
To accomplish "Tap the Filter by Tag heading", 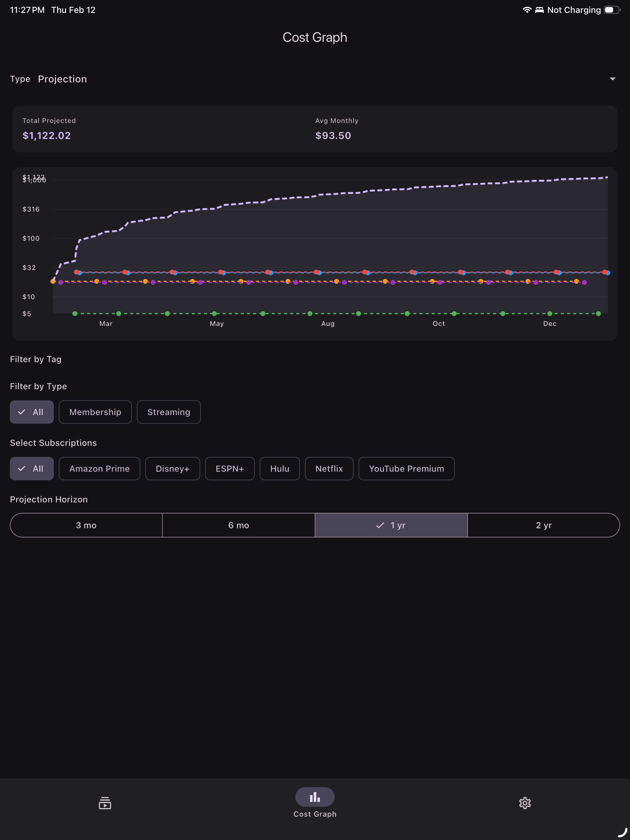I will tap(36, 359).
